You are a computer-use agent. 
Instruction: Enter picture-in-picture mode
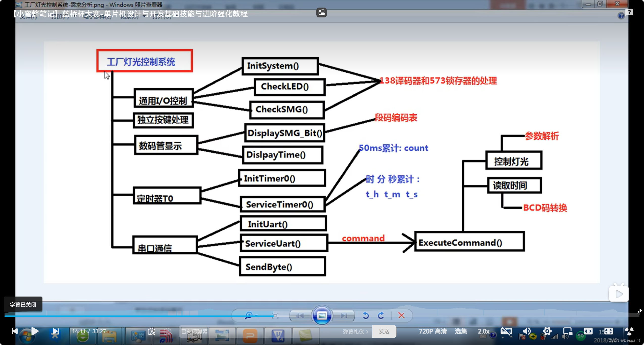click(568, 331)
